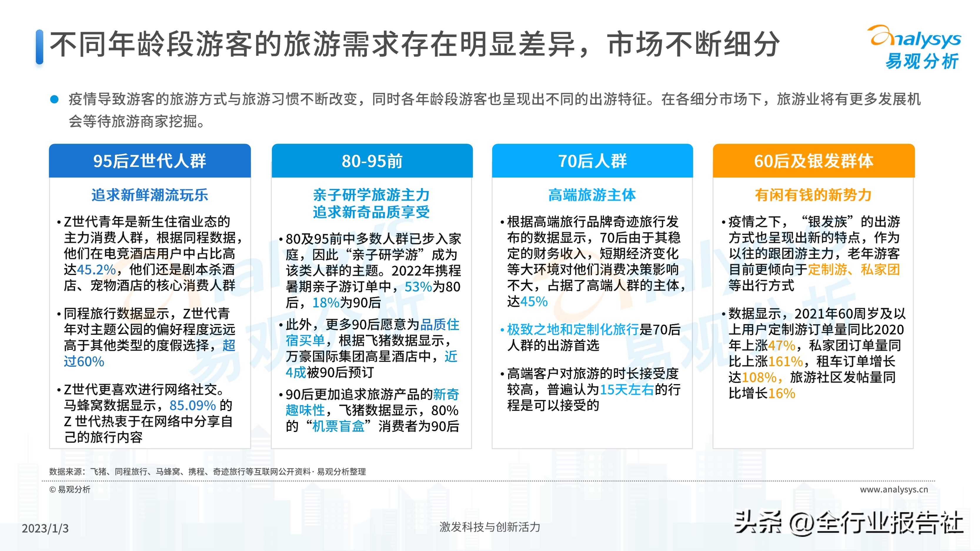Screen dimensions: 980x551
Task: Click the 85.09% figure
Action: (193, 405)
